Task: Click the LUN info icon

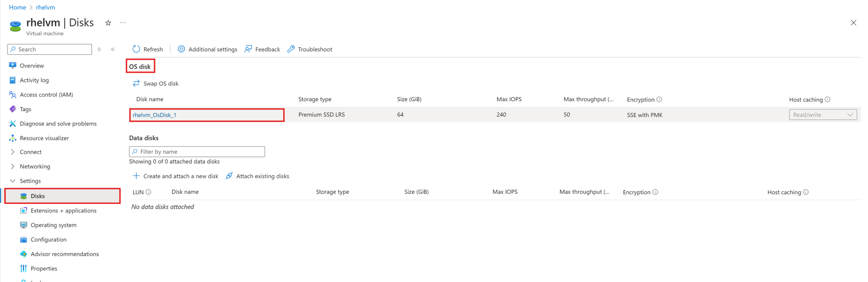Action: pos(148,192)
